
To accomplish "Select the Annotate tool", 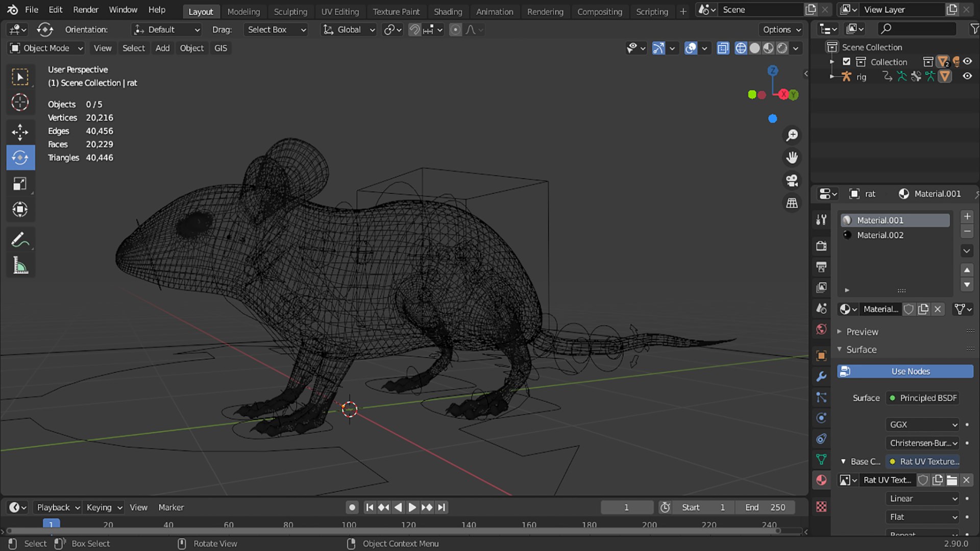I will 20,240.
